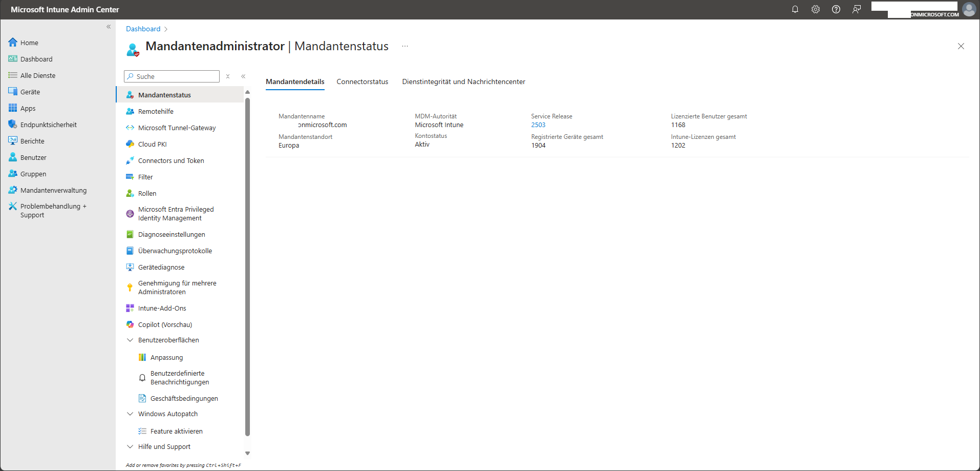Switch to the Connectorstatus tab
Viewport: 980px width, 471px height.
(x=363, y=81)
